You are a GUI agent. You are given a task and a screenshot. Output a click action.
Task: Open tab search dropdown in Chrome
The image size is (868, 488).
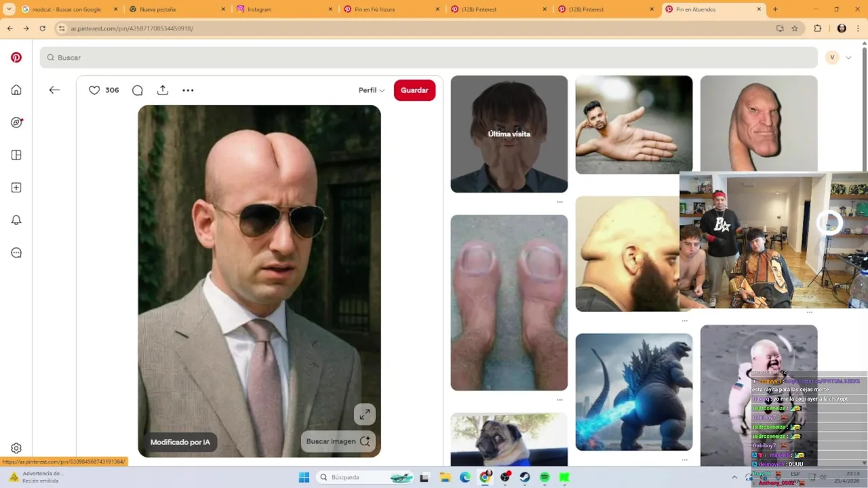(9, 9)
